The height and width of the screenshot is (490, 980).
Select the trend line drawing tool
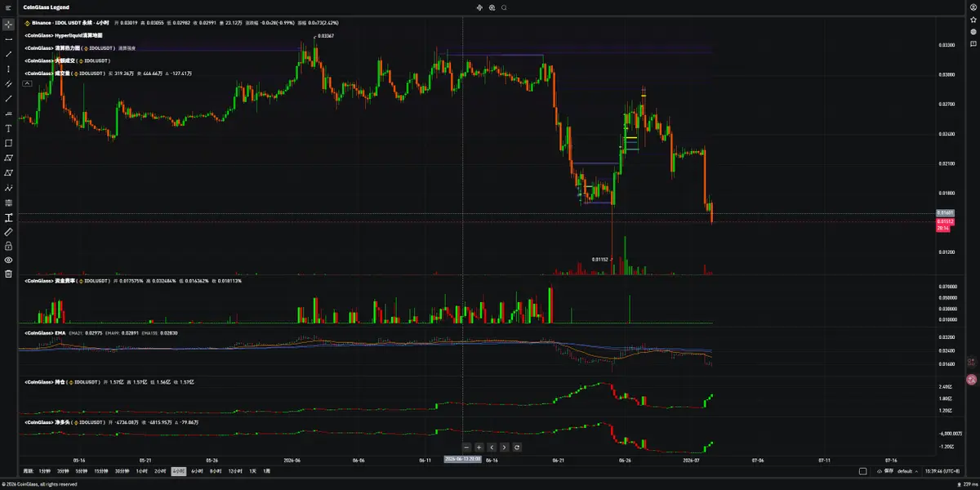tap(8, 54)
